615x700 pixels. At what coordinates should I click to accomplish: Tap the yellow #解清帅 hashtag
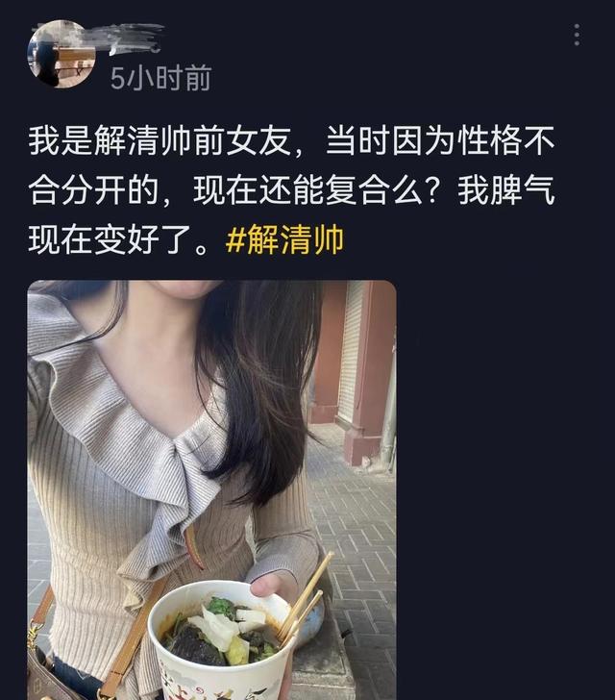pos(284,240)
